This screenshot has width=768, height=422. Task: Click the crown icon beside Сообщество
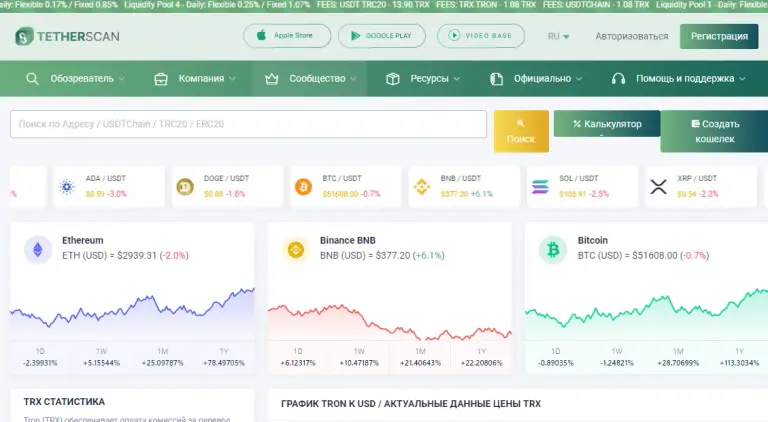[272, 79]
